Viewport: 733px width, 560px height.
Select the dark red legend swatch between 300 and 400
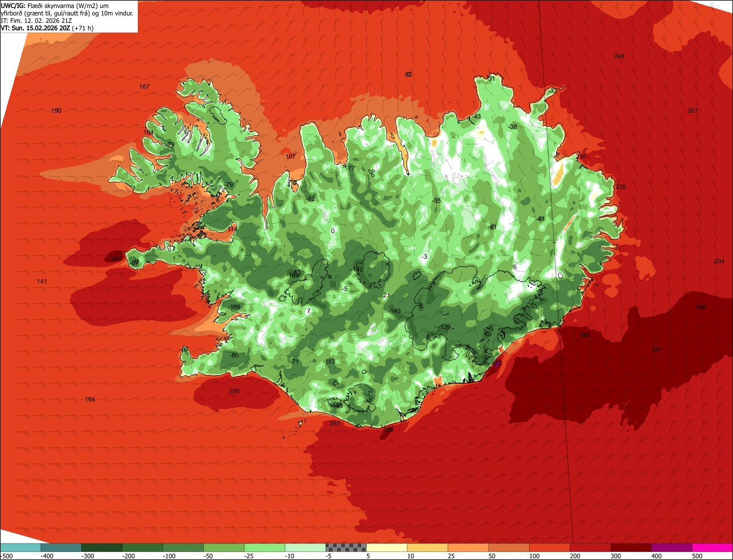pyautogui.click(x=631, y=547)
